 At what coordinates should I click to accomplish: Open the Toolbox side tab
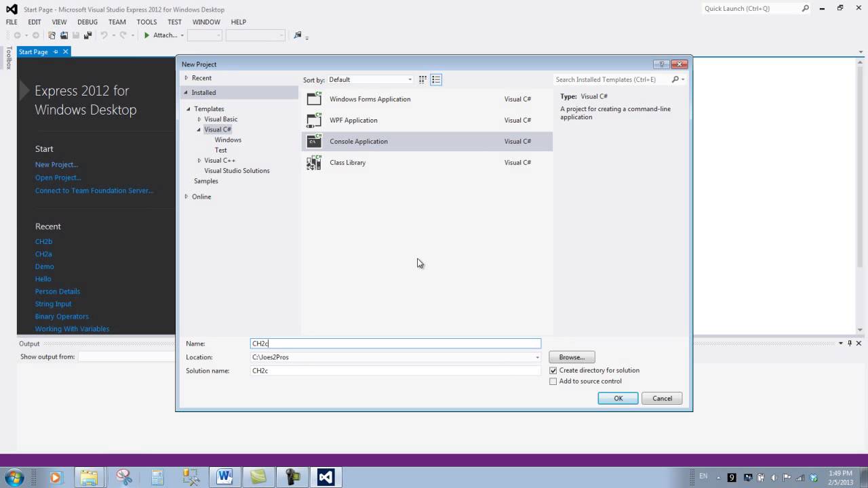[9, 58]
